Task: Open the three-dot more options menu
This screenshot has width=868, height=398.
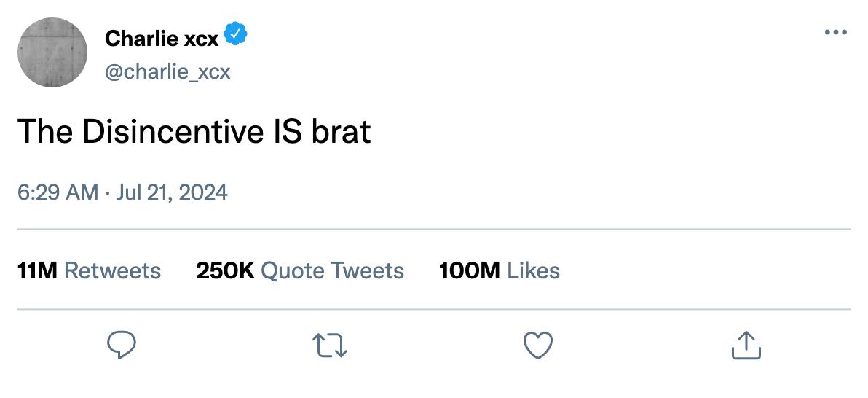Action: (x=836, y=33)
